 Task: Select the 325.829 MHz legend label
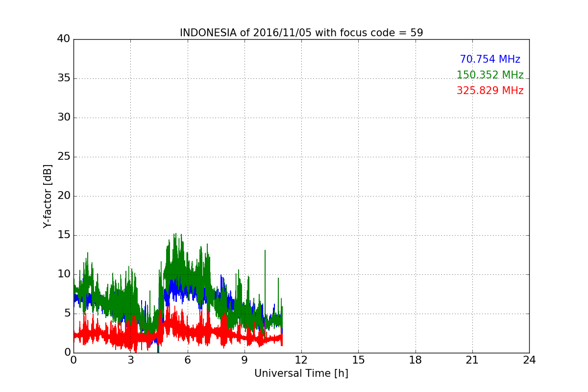coord(490,91)
